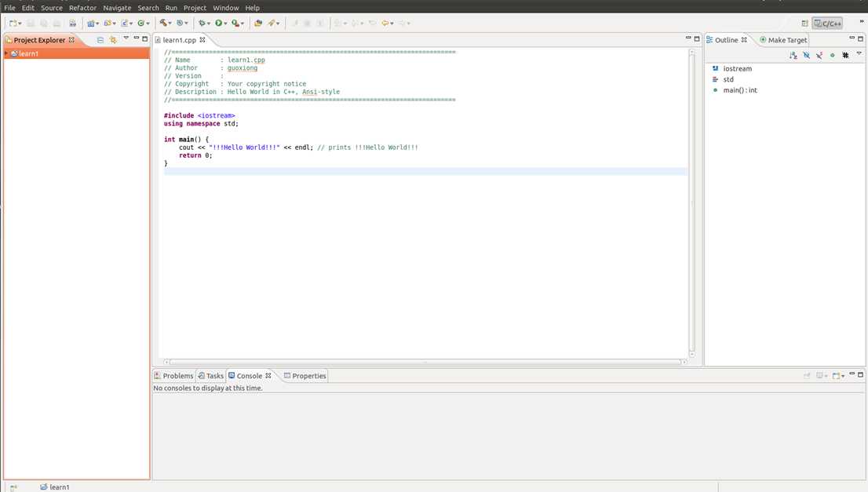
Task: Open the File menu
Action: (x=10, y=8)
